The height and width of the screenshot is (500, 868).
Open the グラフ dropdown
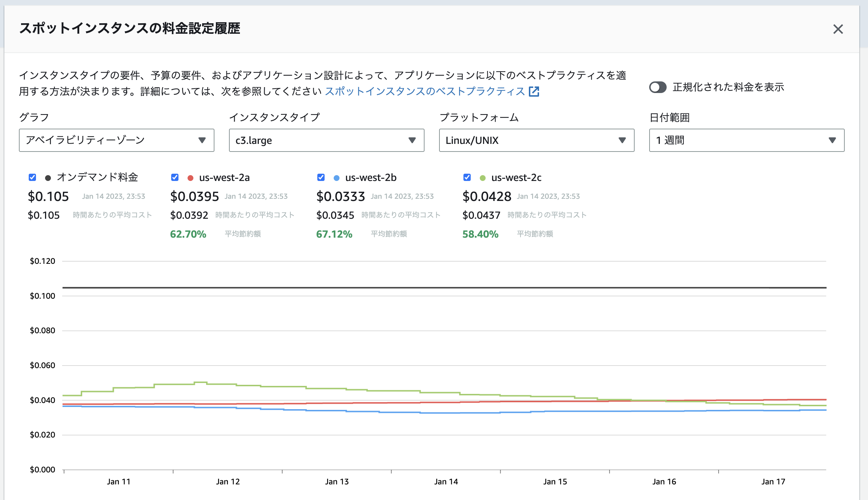pyautogui.click(x=116, y=140)
